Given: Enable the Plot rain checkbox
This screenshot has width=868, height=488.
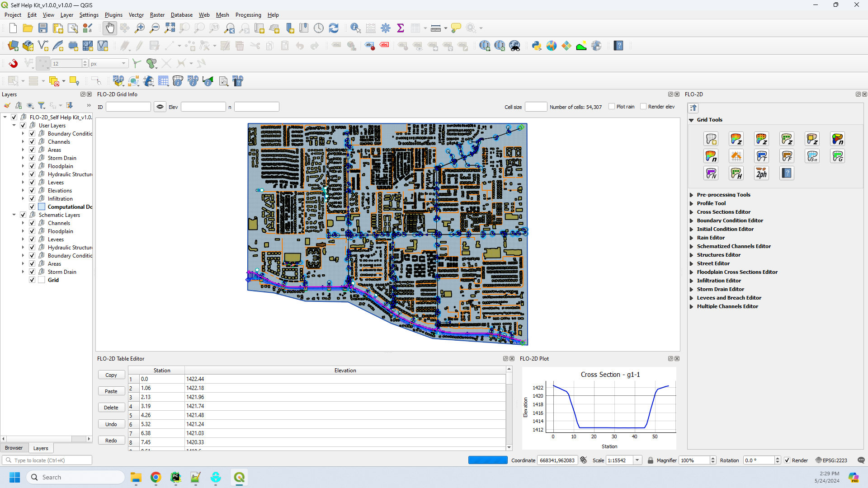Looking at the screenshot, I should click(612, 107).
